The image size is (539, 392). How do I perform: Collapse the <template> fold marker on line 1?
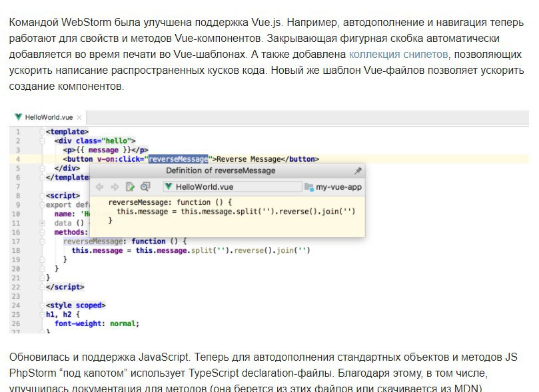(42, 132)
